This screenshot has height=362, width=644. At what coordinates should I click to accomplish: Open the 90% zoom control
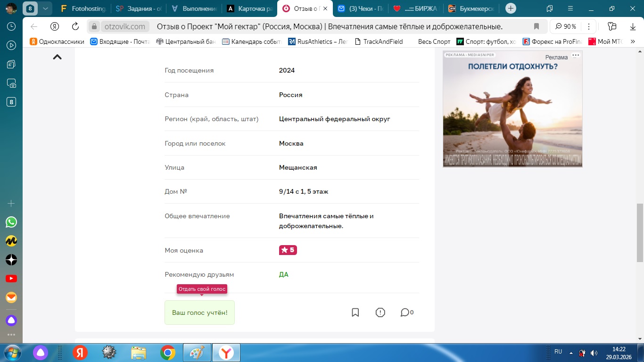566,26
